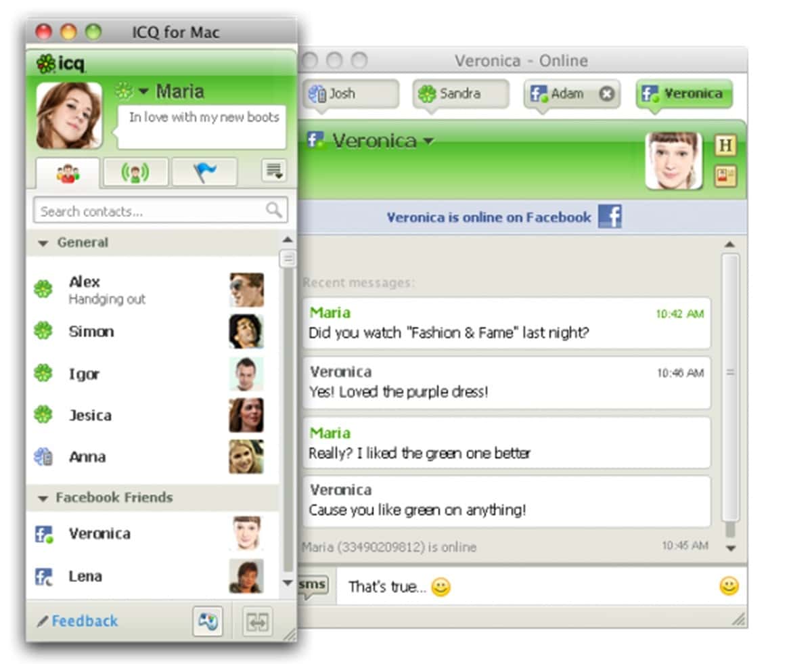Viewport: 812px width, 664px height.
Task: Open the emoticon picker smiley at right
Action: point(729,586)
